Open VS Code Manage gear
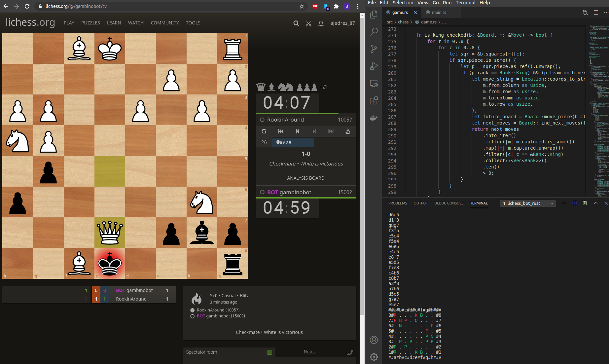This screenshot has height=364, width=609. 374,357
